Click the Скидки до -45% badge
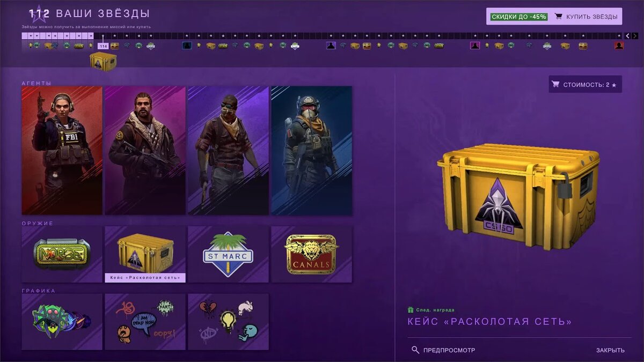644x362 pixels. 518,17
